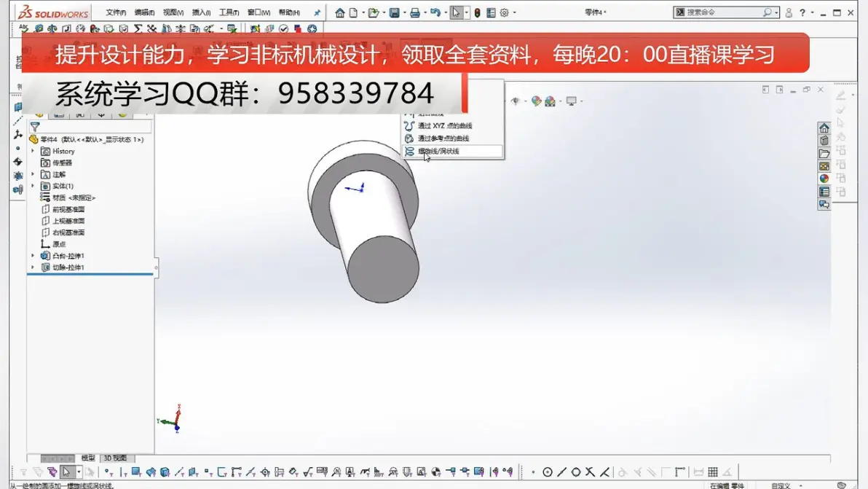This screenshot has width=868, height=489.
Task: Click the Save icon in the top toolbar
Action: click(x=394, y=12)
